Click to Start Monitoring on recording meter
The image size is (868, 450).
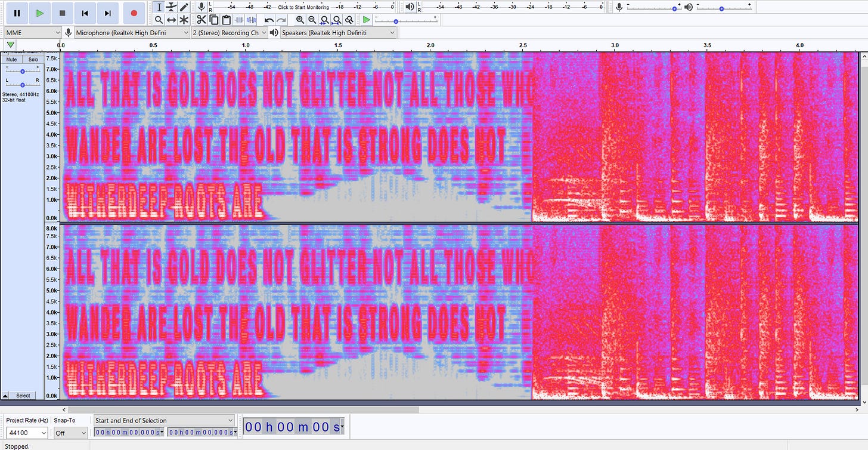coord(303,7)
